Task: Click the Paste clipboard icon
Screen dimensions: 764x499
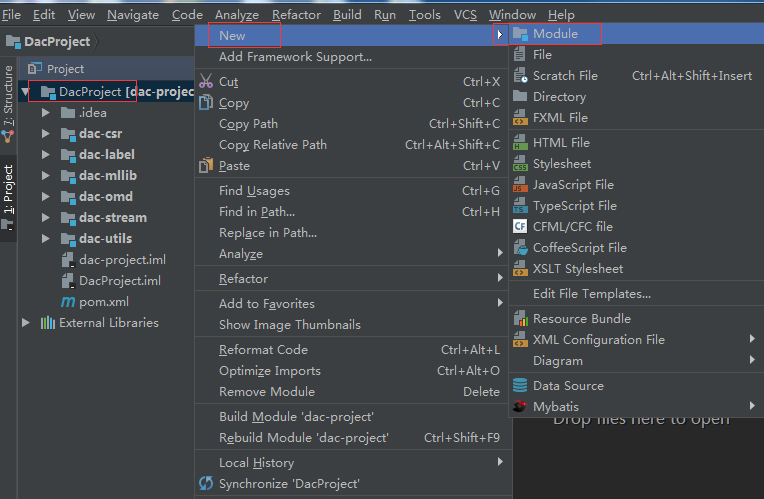Action: click(206, 166)
